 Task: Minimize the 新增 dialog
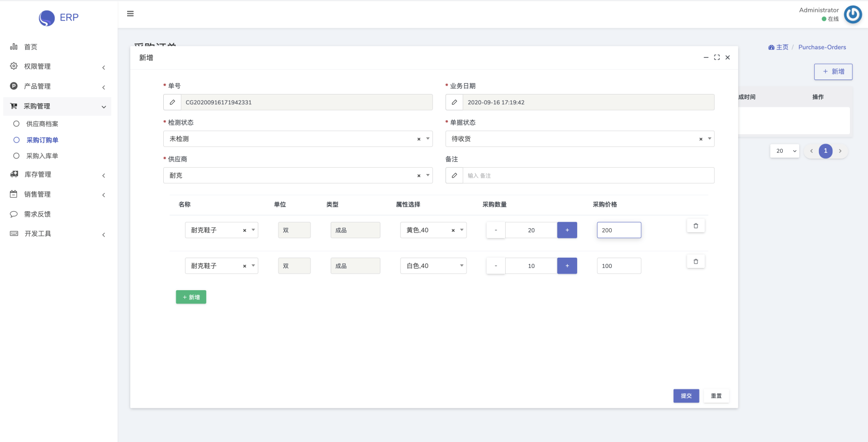(706, 57)
